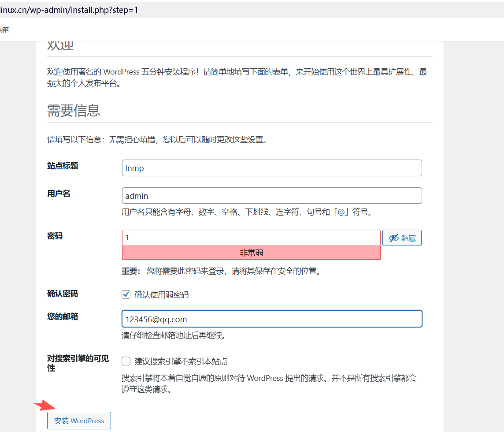
Task: Click the username hint about allowed characters
Action: coord(248,212)
